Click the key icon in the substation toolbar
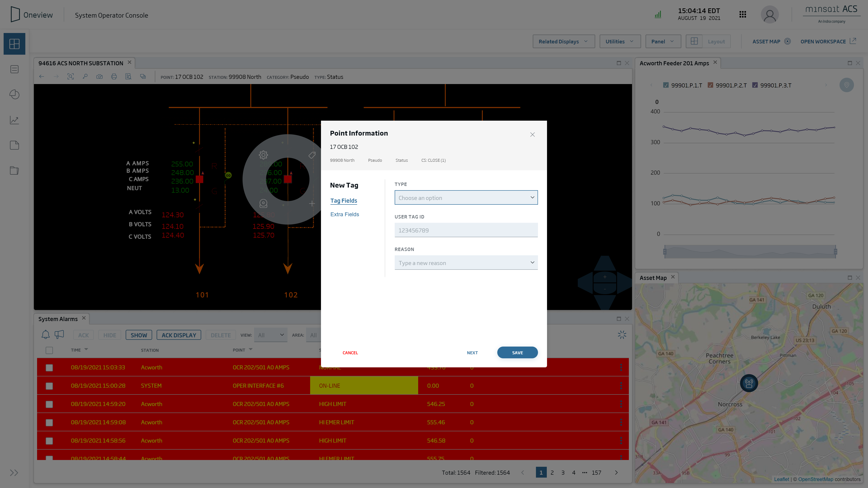Screen dimensions: 868x488 (x=85, y=76)
